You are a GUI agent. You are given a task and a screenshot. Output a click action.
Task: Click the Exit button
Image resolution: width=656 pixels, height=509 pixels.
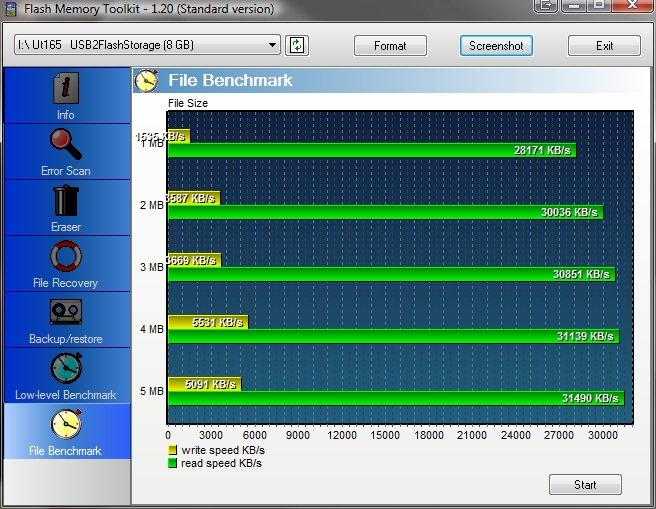(x=604, y=46)
